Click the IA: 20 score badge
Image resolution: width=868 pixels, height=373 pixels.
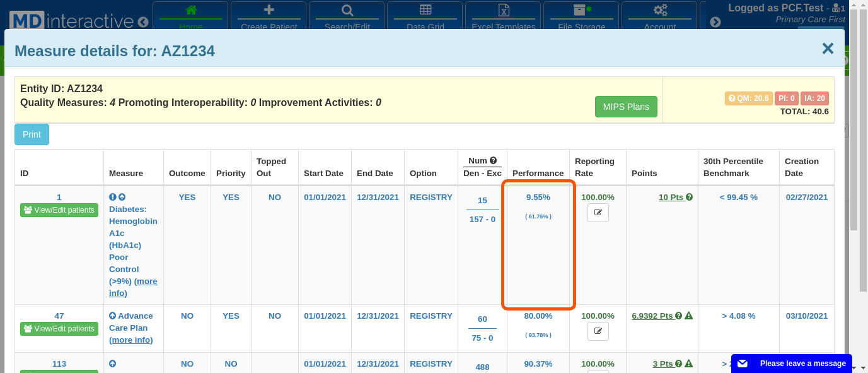click(x=814, y=98)
